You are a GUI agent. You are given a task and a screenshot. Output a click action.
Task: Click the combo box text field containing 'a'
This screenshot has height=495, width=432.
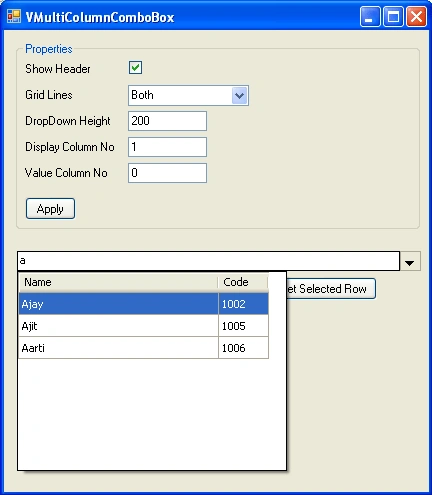tap(208, 261)
